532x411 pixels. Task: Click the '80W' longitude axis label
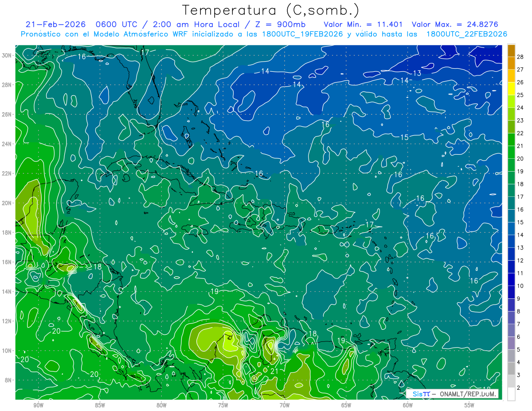161,405
